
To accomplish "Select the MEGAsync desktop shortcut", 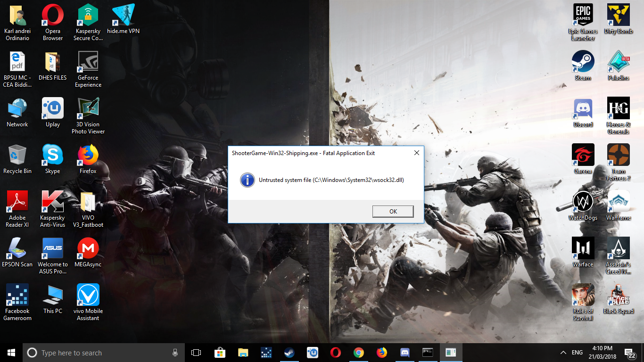I will 88,253.
